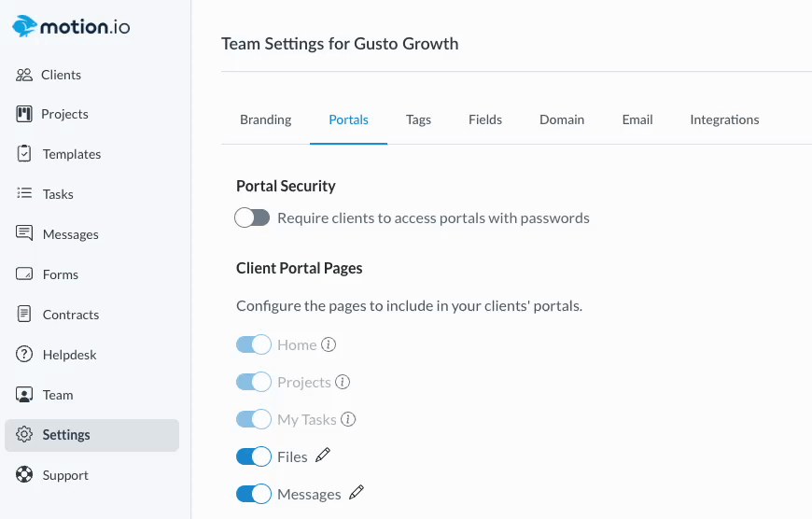The width and height of the screenshot is (812, 519).
Task: Switch to the Branding tab
Action: pos(266,119)
